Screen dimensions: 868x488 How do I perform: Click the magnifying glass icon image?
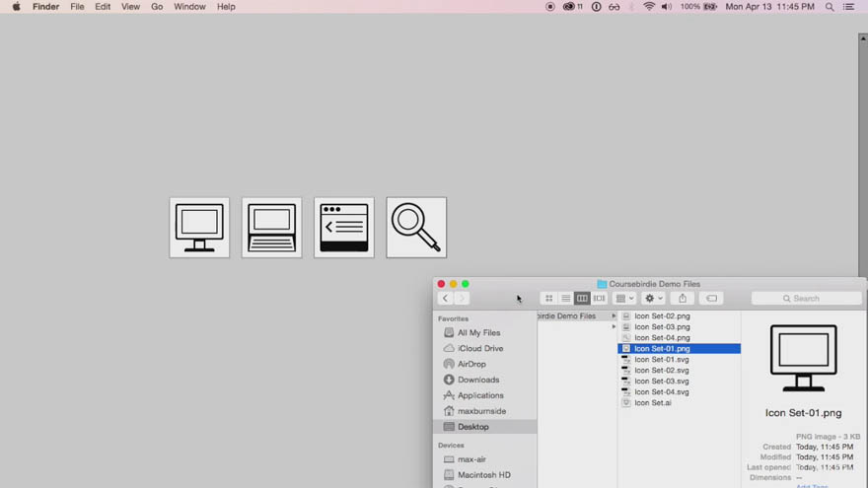click(x=416, y=228)
